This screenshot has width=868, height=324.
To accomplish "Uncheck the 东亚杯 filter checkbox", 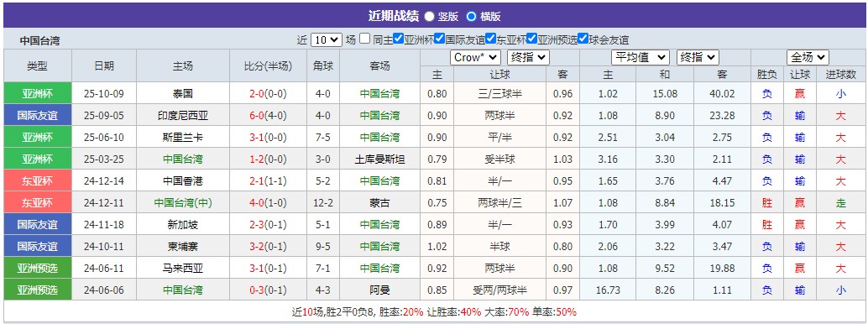I will pyautogui.click(x=490, y=39).
